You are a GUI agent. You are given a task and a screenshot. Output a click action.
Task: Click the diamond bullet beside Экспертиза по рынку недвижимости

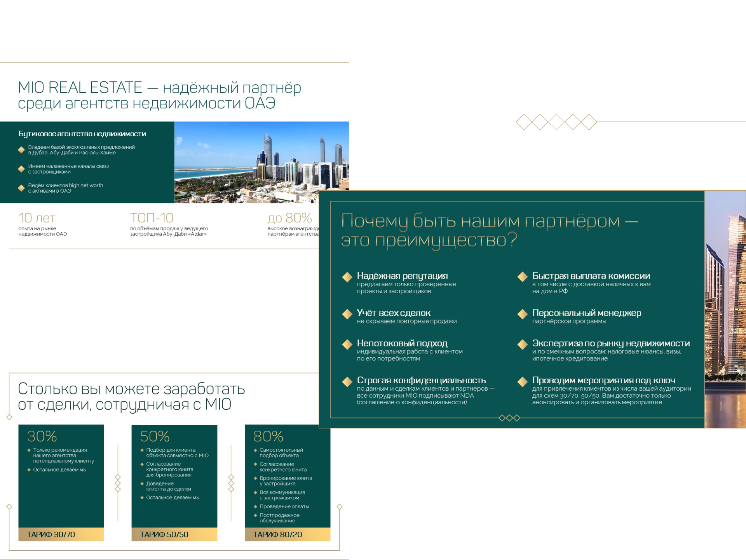[x=522, y=344]
